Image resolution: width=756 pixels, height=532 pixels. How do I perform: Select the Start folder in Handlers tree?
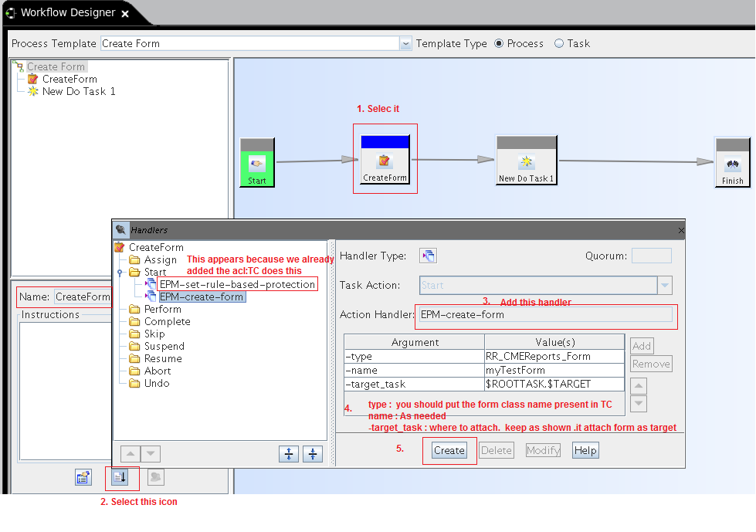coord(154,273)
